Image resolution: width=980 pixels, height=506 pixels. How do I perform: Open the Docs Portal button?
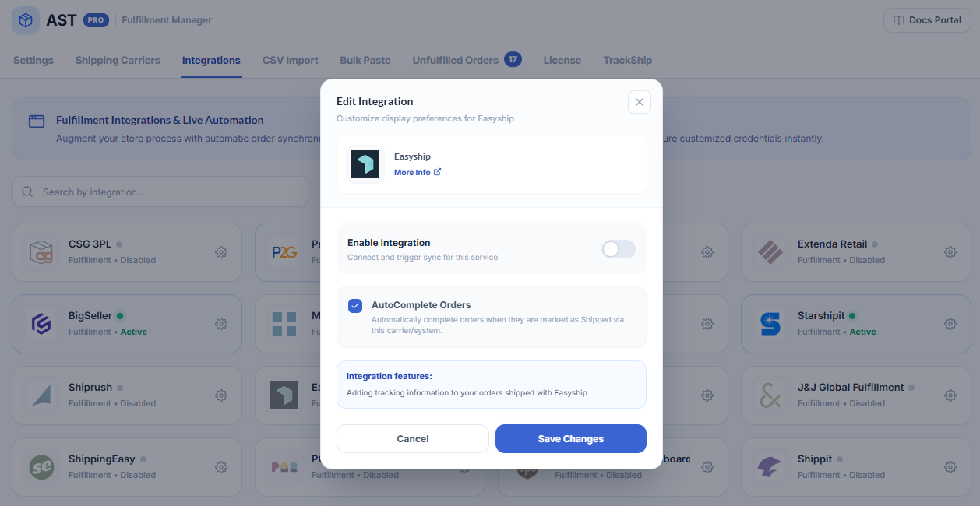927,20
